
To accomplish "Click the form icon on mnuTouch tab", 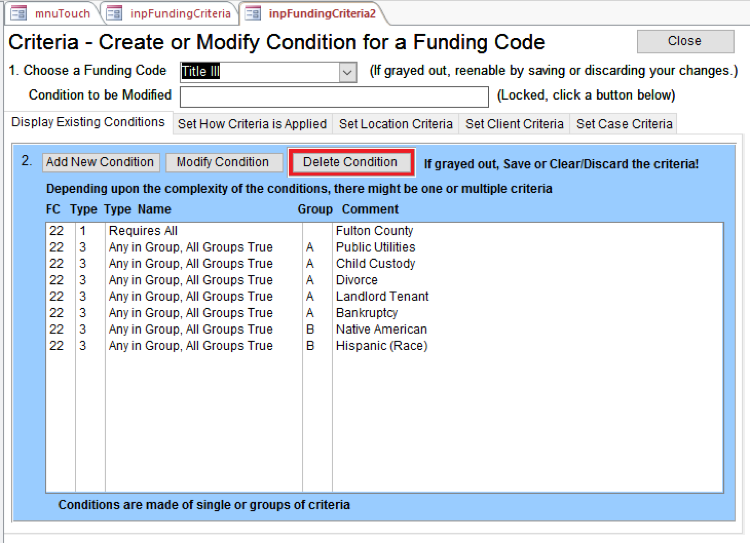I will [18, 13].
